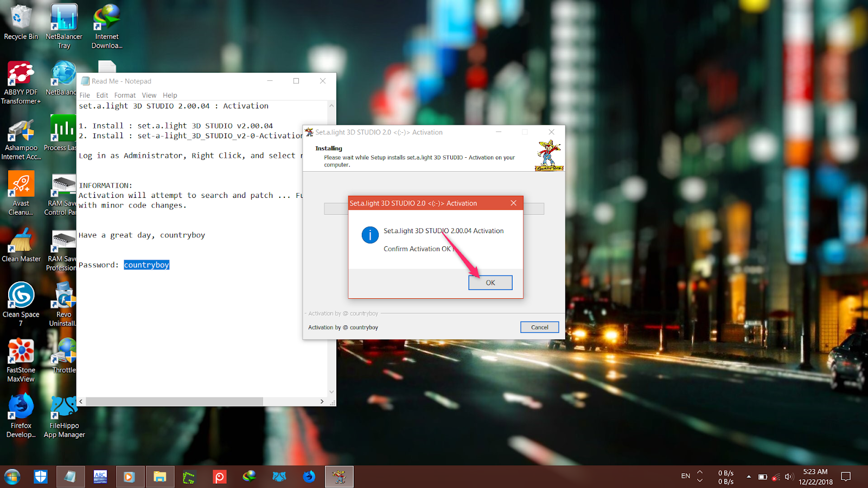Click the highlighted password text countryboy
The height and width of the screenshot is (488, 868).
146,265
